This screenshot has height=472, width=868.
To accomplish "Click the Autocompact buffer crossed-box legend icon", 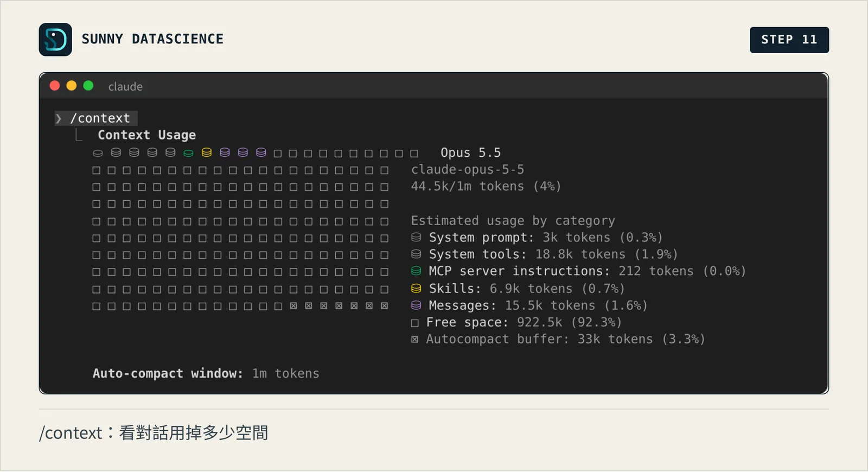I will click(415, 340).
